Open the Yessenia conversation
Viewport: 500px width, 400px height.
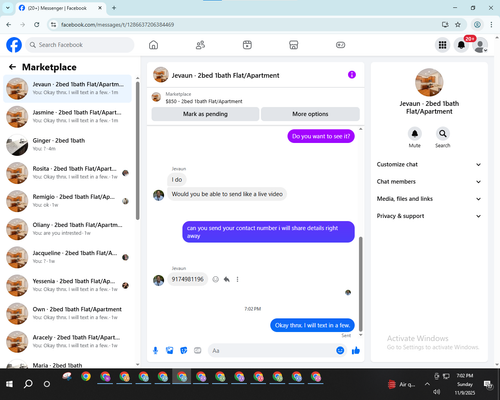click(67, 285)
